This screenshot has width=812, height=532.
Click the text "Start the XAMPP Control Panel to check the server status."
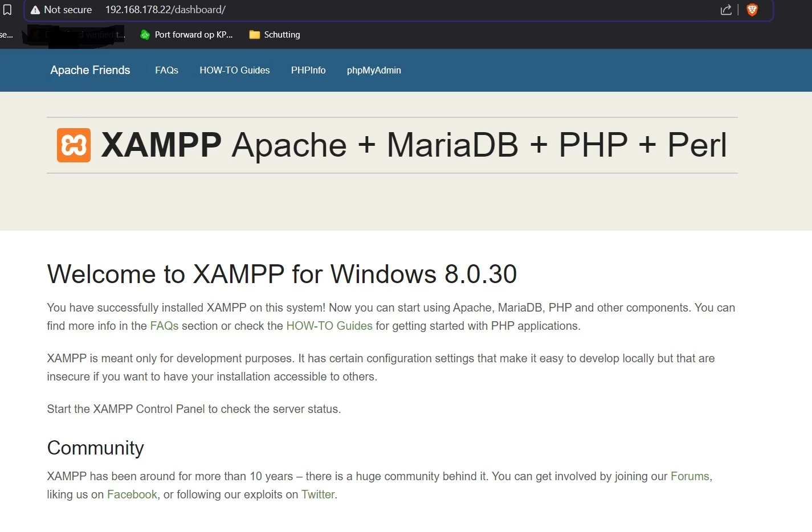tap(194, 409)
